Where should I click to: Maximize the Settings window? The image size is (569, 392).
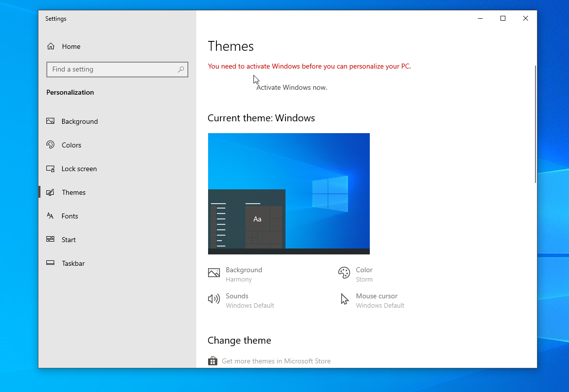(502, 18)
